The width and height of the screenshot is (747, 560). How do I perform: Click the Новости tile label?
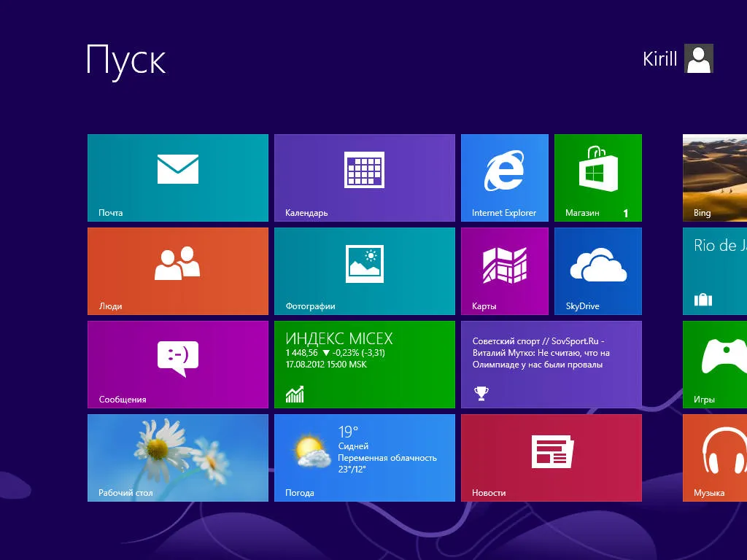click(489, 493)
